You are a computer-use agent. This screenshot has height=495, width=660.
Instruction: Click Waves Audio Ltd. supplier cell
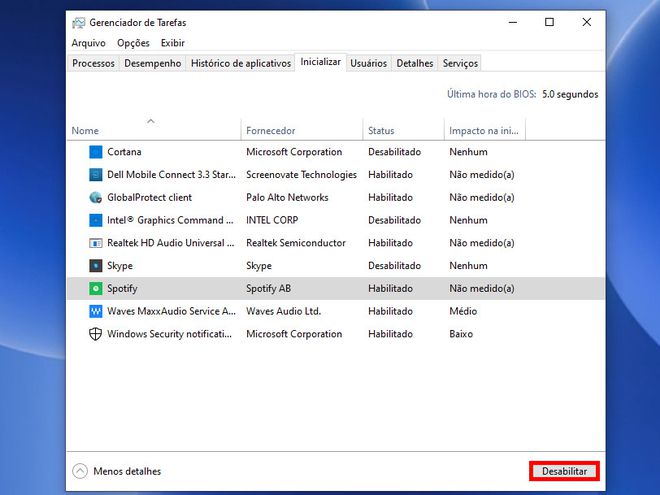click(283, 311)
